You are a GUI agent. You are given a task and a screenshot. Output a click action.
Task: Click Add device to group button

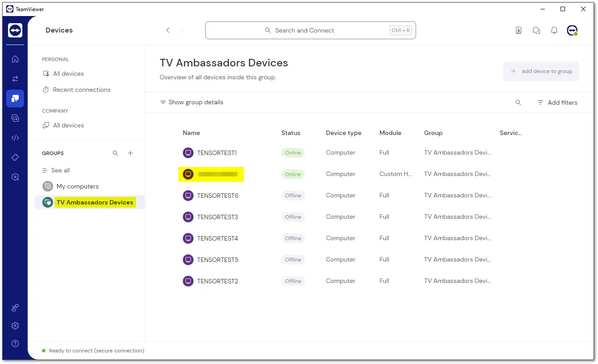pyautogui.click(x=541, y=71)
